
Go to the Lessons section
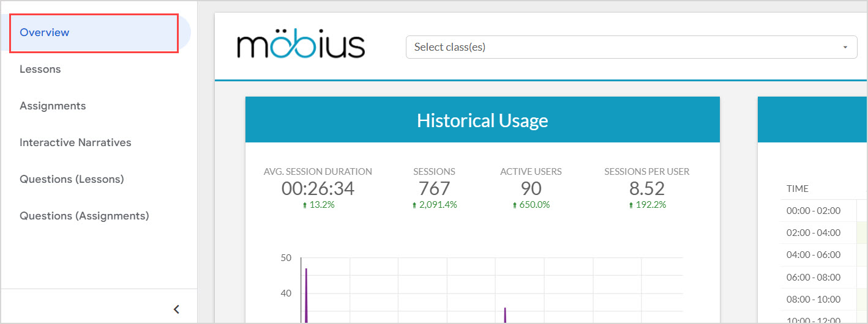[40, 69]
